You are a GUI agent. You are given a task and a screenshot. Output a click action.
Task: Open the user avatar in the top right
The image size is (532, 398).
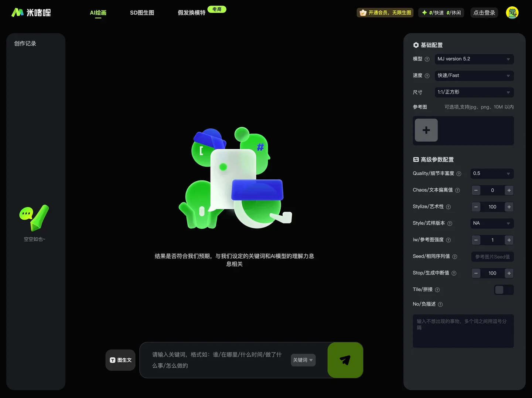[512, 12]
